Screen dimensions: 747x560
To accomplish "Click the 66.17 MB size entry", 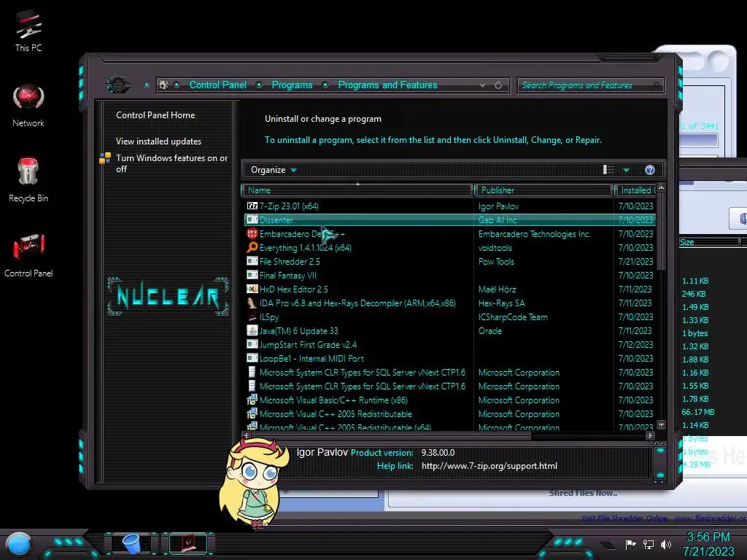I will coord(698,412).
